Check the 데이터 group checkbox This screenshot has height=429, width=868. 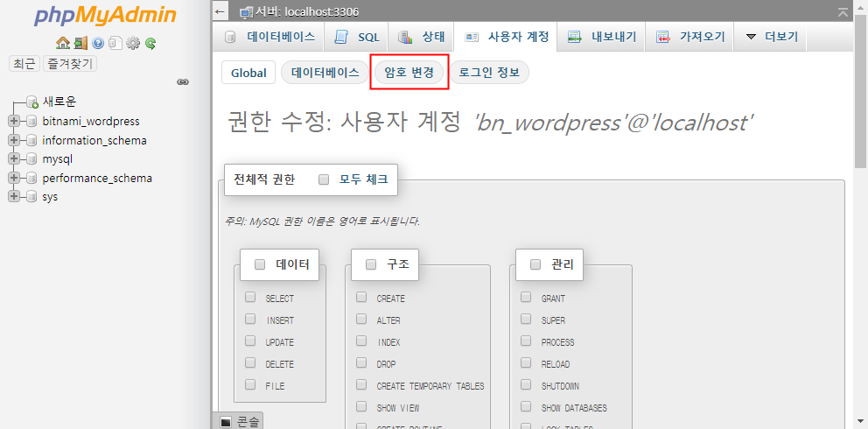260,264
